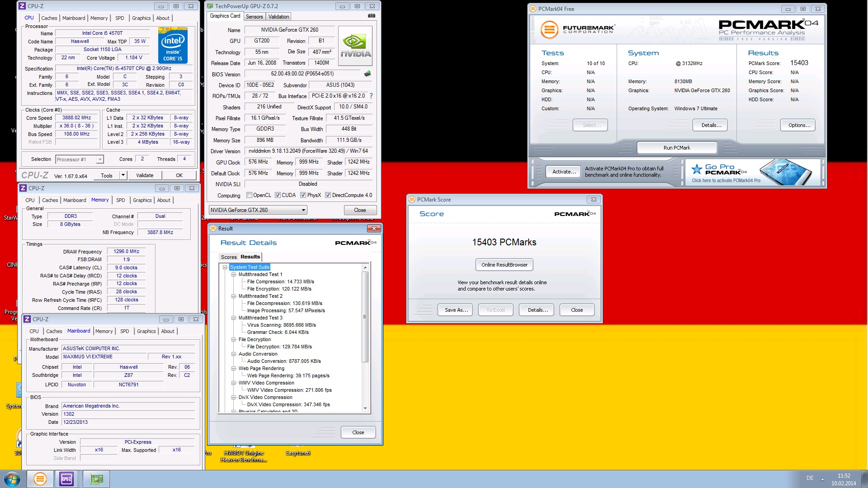868x488 pixels.
Task: Click the Validate button in CPU-Z
Action: (x=145, y=175)
